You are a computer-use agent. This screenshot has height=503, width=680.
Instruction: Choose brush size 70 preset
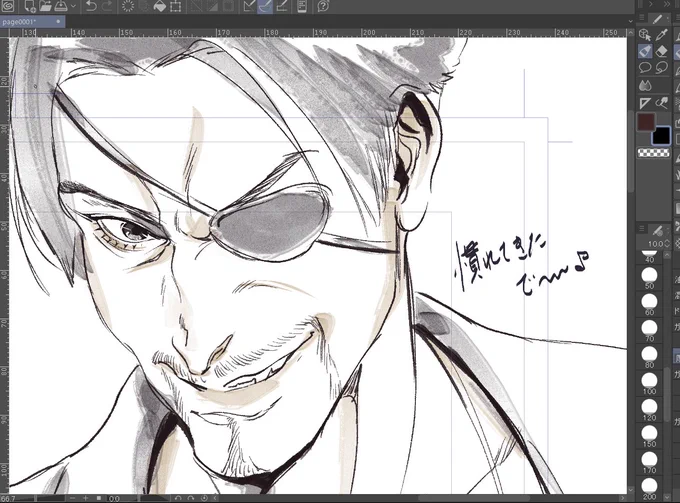click(649, 330)
